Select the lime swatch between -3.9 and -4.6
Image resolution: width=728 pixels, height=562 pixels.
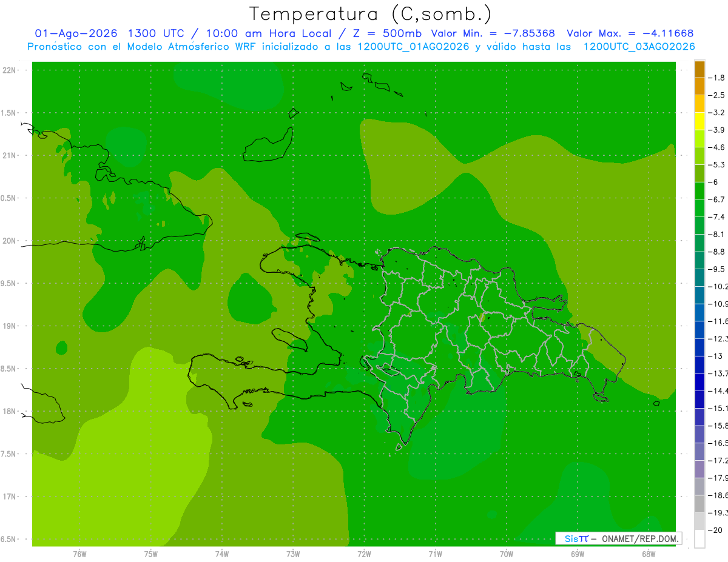pyautogui.click(x=699, y=139)
